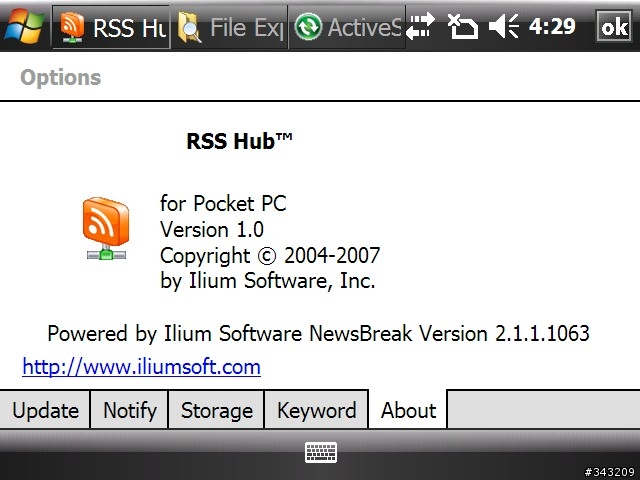Open the http://www.iliumsoft.com link
This screenshot has height=480, width=640.
coord(142,367)
